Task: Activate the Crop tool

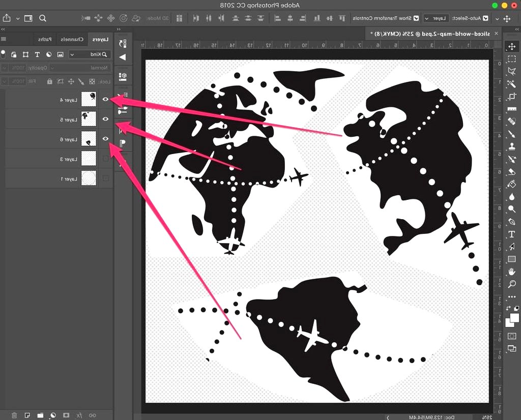Action: pyautogui.click(x=511, y=96)
